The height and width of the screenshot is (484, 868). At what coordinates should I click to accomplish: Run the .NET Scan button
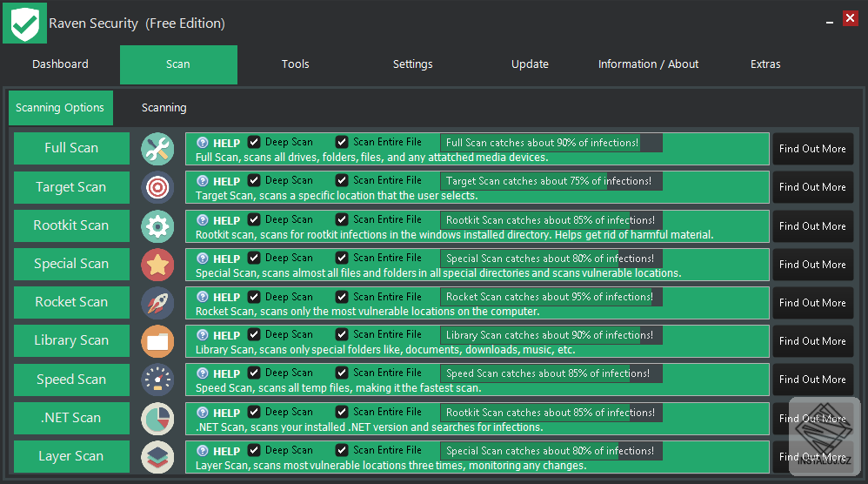[71, 418]
